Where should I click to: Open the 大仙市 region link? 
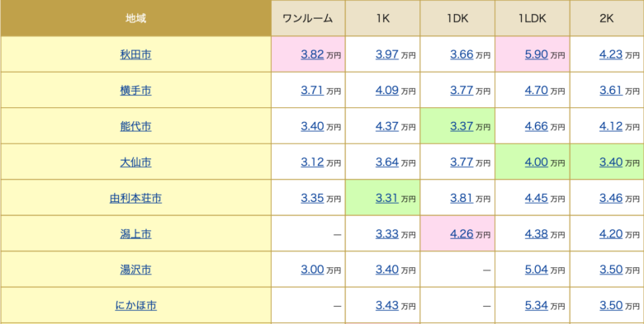[x=135, y=162]
